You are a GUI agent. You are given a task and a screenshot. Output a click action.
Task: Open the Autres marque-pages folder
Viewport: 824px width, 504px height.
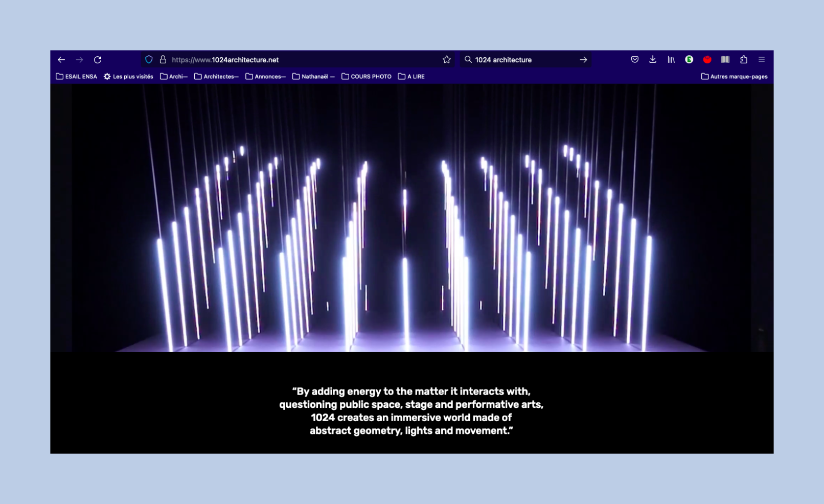[734, 77]
